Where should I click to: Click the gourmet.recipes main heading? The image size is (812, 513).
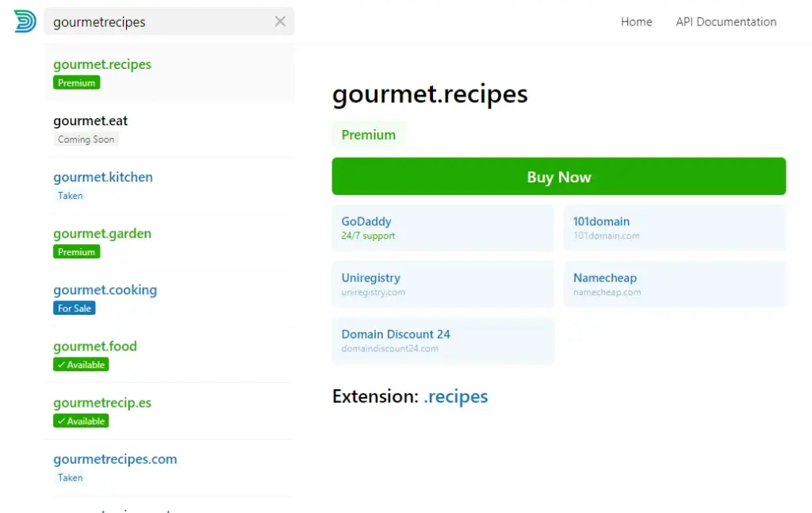[x=430, y=94]
